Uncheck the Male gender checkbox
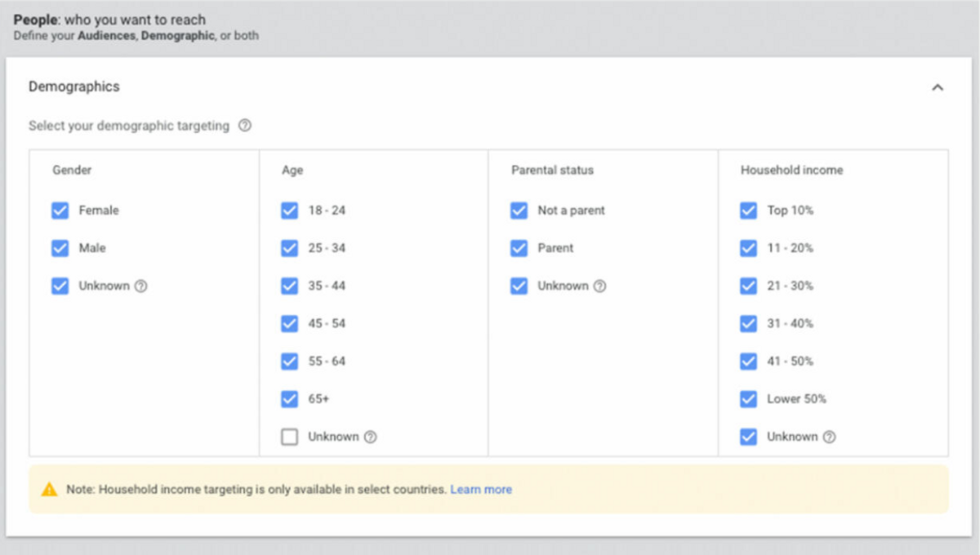The image size is (980, 555). pyautogui.click(x=60, y=248)
